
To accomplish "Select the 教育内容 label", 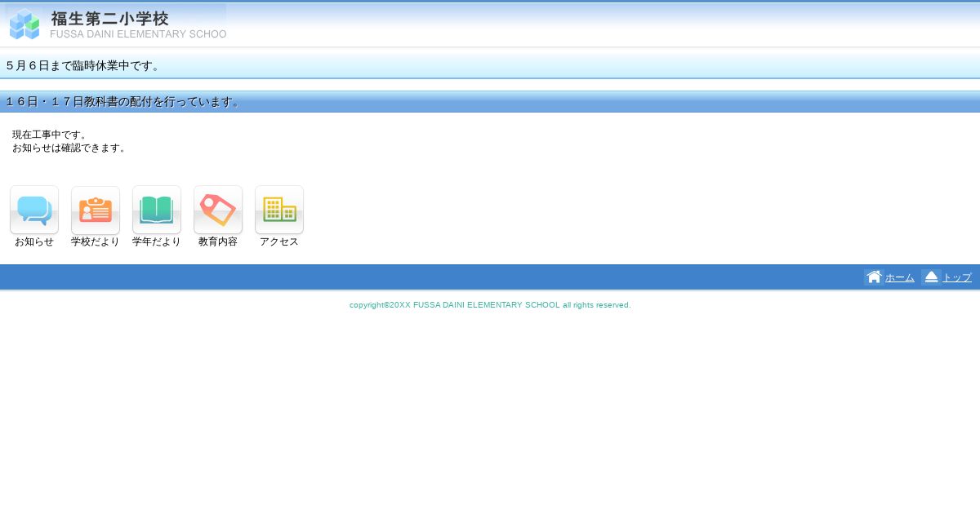I will click(218, 242).
